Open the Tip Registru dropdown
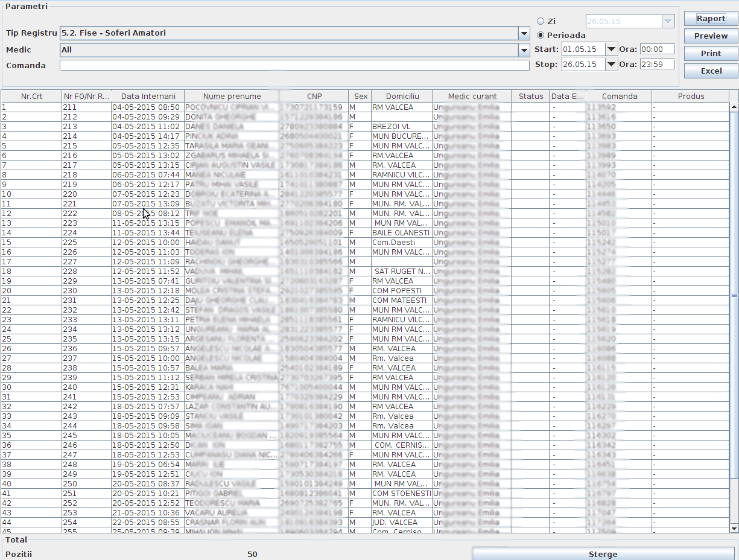This screenshot has height=560, width=739. click(x=524, y=33)
